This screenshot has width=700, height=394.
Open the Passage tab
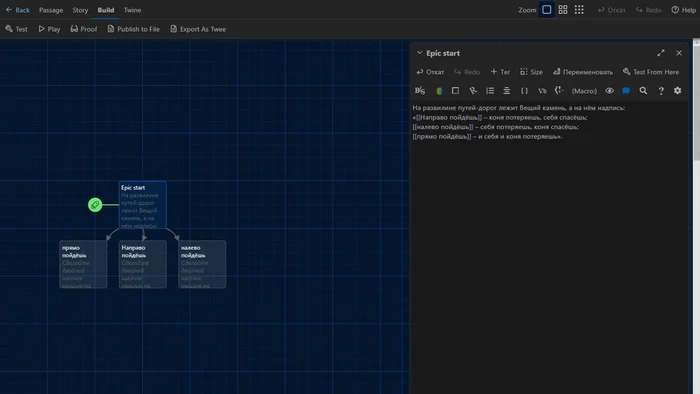(x=51, y=10)
